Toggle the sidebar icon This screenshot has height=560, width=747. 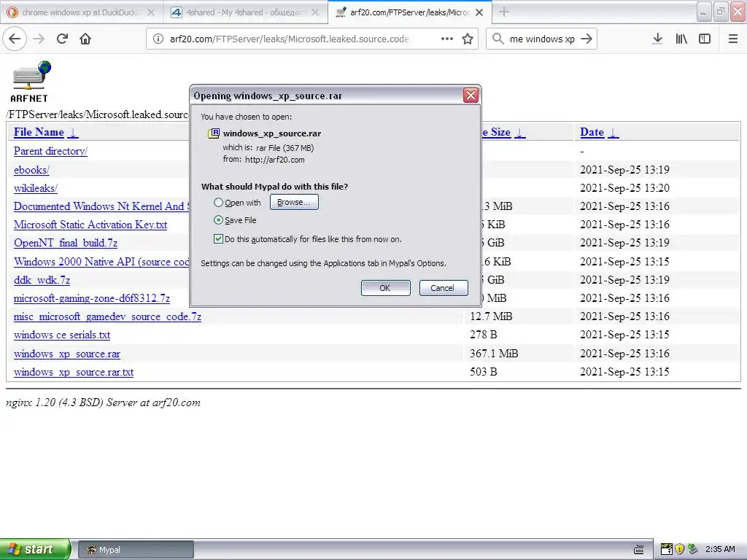[705, 39]
